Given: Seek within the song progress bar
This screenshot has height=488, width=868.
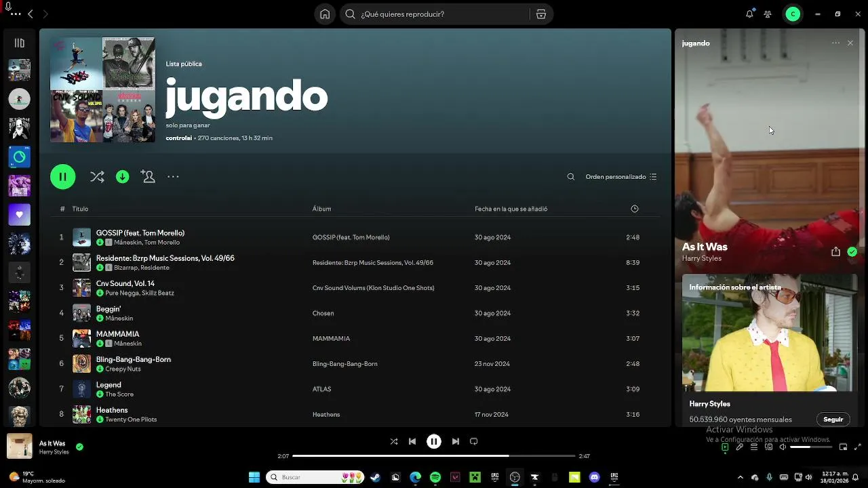Looking at the screenshot, I should (x=434, y=456).
